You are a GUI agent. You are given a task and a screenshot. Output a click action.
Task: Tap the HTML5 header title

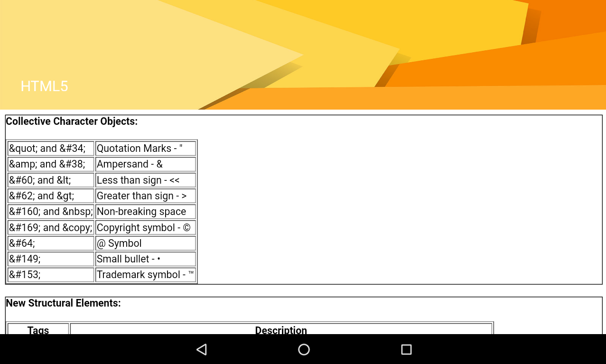pos(44,86)
